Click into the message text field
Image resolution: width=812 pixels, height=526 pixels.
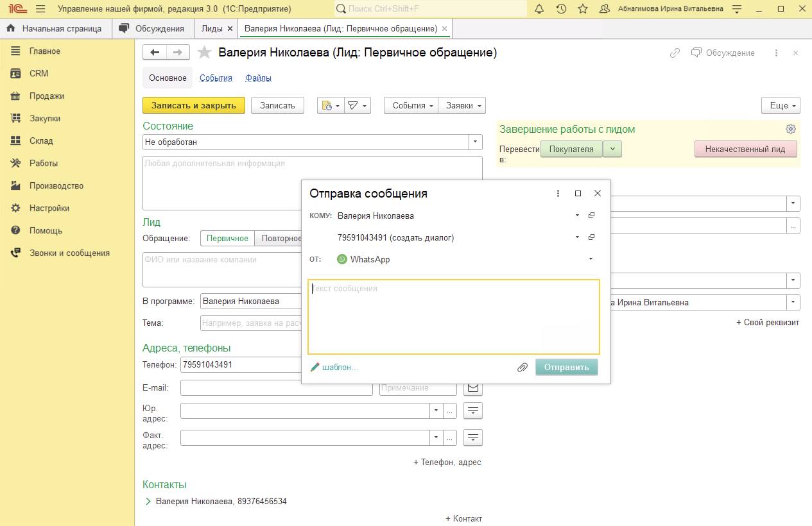[453, 317]
